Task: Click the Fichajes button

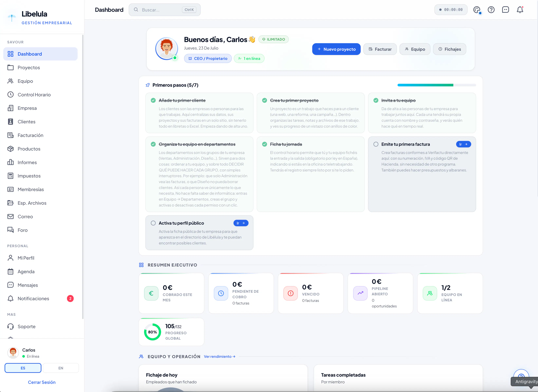Action: (x=449, y=49)
